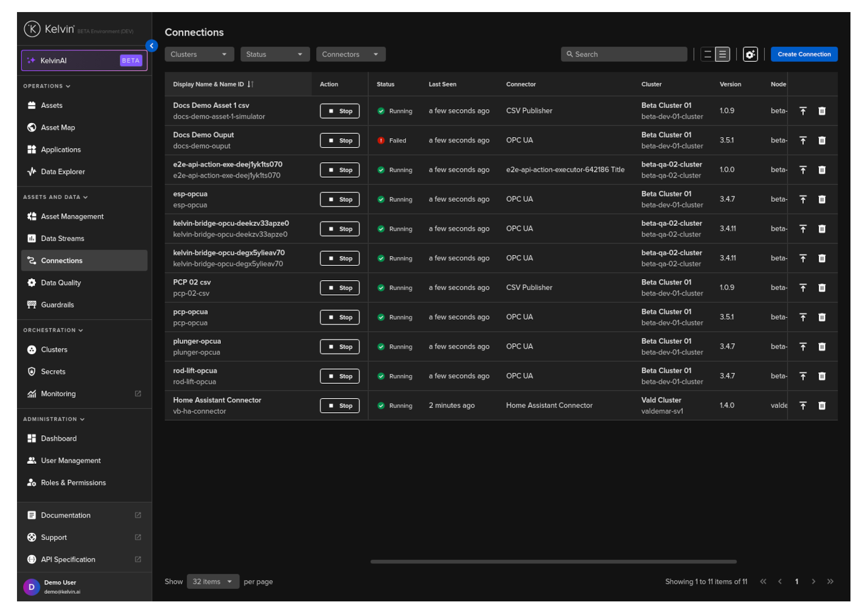Screen dimensions: 868x614
Task: Click upgrade icon for Home Assistant Connector
Action: point(803,406)
